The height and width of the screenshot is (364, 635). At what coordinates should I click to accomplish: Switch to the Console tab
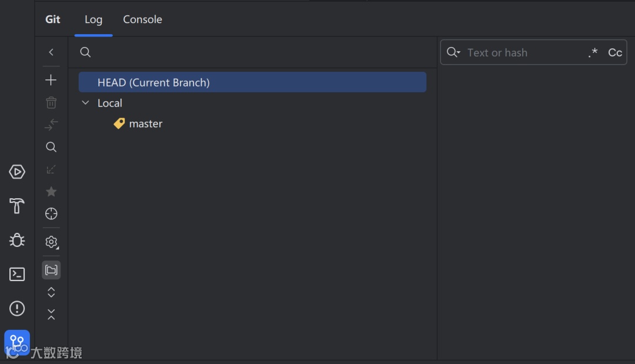pyautogui.click(x=142, y=19)
